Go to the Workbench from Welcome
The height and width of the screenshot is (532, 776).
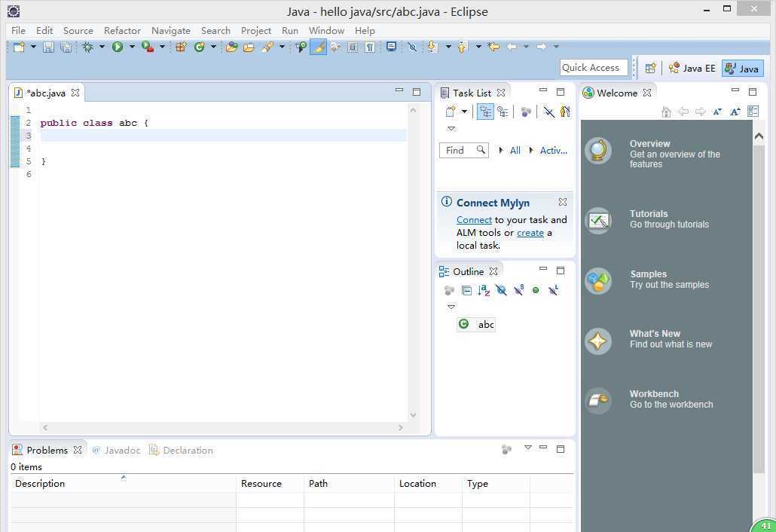649,399
